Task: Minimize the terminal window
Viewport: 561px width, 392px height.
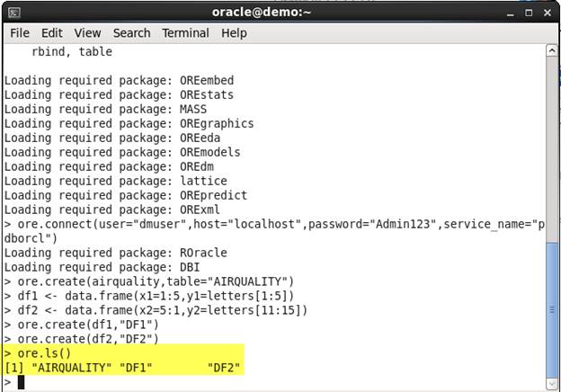Action: tap(510, 12)
